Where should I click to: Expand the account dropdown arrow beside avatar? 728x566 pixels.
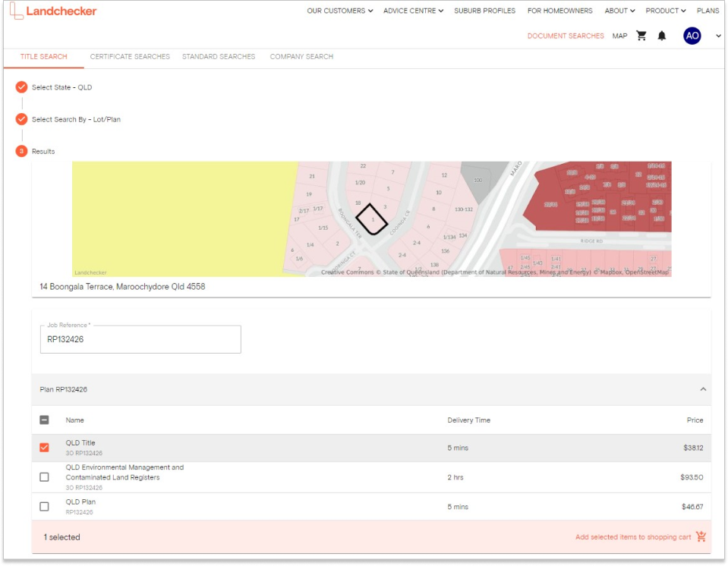[718, 36]
